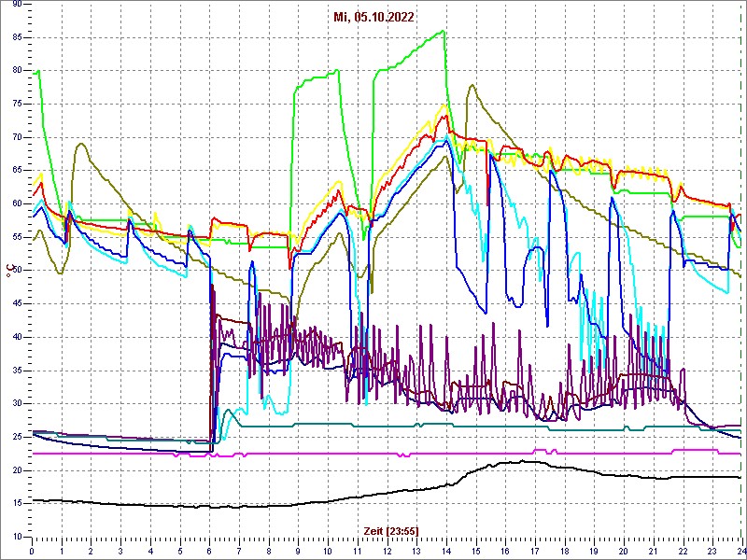This screenshot has width=747, height=560.
Task: Click temperature axis value 45
Action: (17, 303)
